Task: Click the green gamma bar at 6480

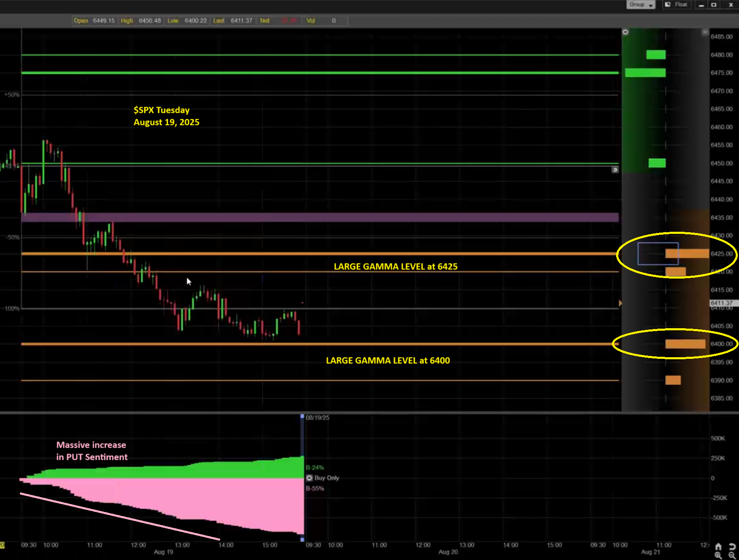Action: [x=656, y=55]
